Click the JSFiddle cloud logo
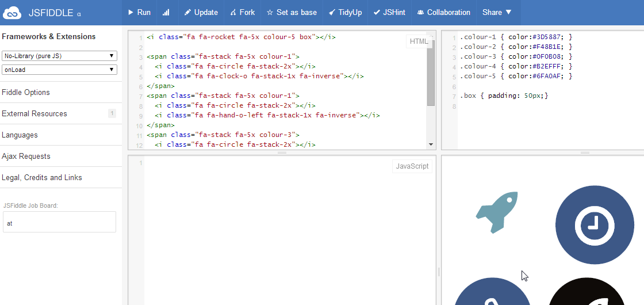Screen dimensions: 644x305 [x=11, y=13]
